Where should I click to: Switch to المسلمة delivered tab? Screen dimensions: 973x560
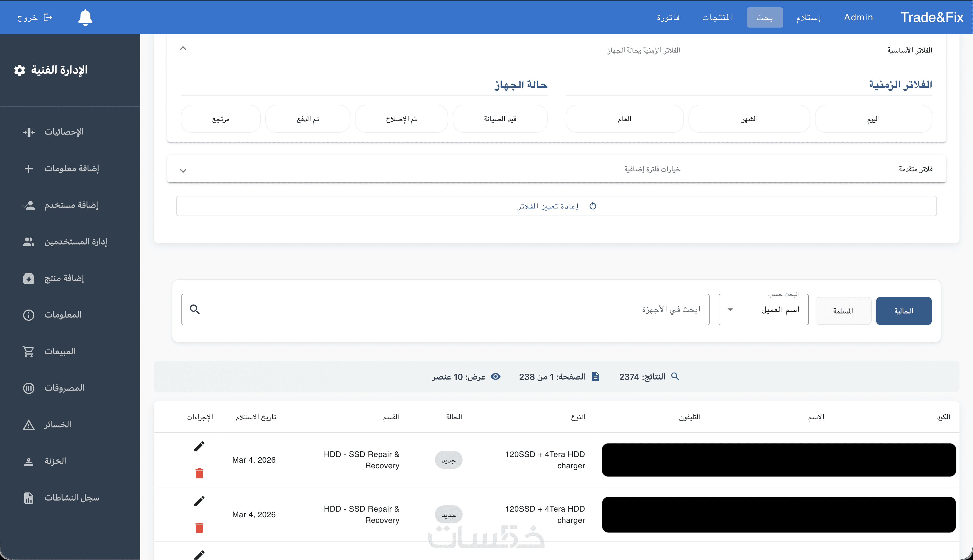point(843,311)
